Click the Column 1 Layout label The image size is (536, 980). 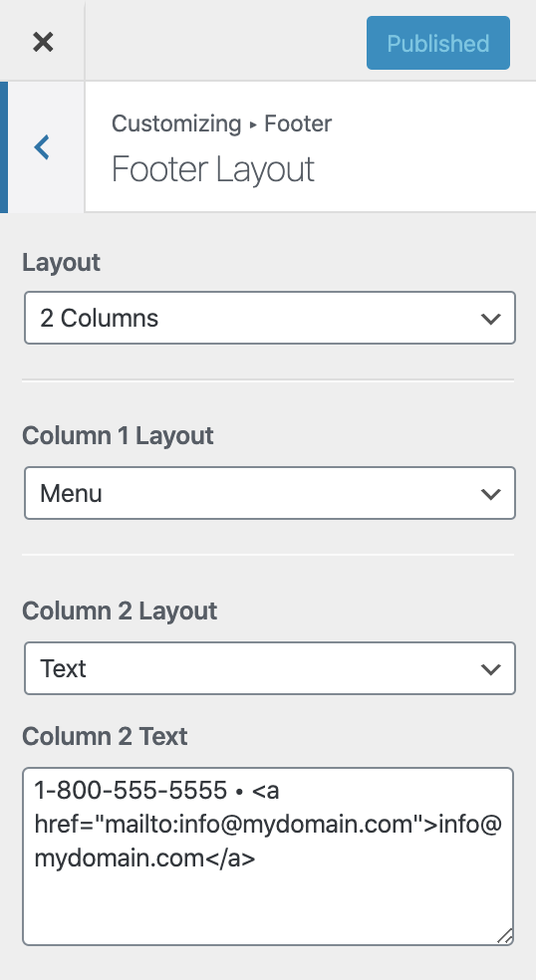pos(118,435)
